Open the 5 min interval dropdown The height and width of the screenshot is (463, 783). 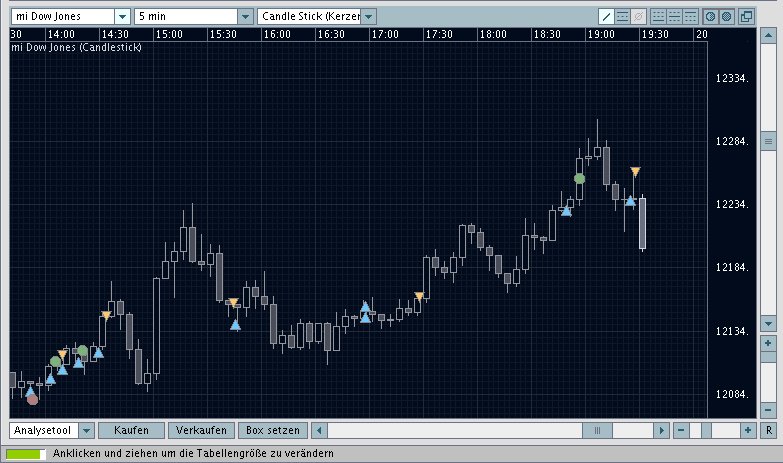[245, 16]
